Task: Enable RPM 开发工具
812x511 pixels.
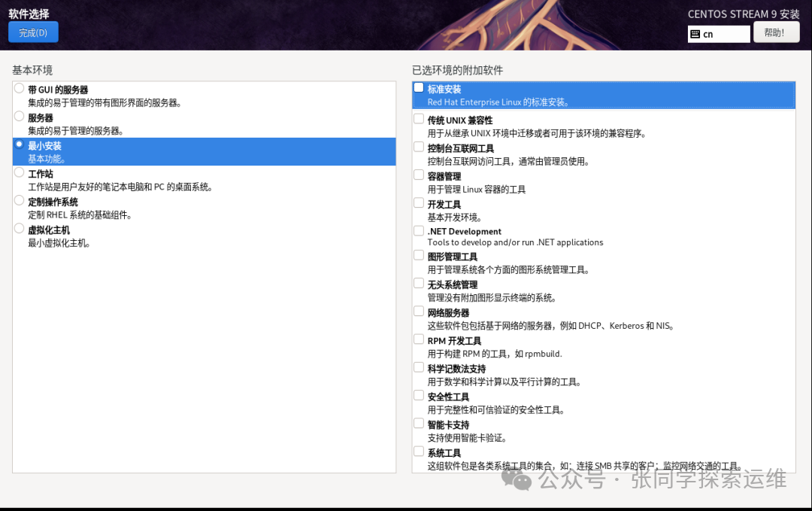Action: (x=418, y=339)
